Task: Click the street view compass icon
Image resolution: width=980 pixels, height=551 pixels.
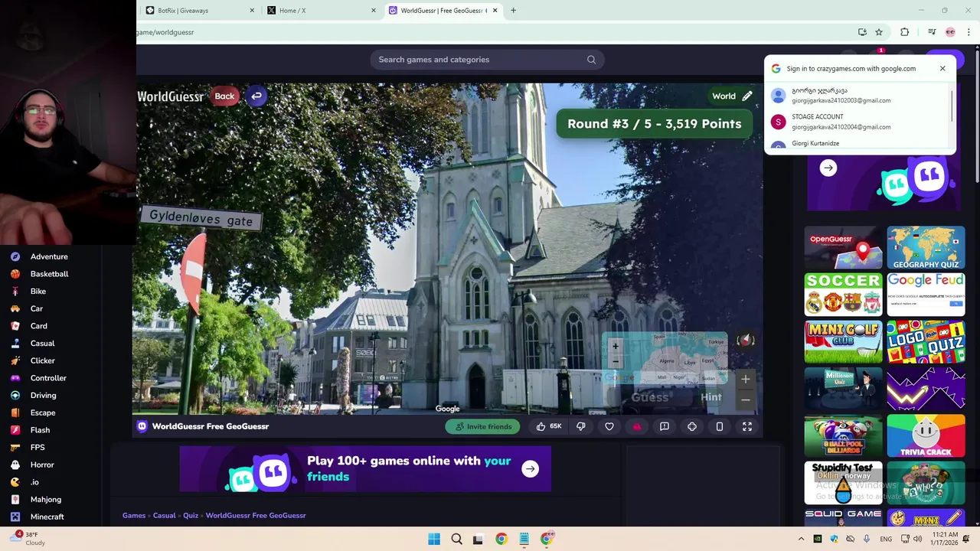Action: tap(746, 341)
